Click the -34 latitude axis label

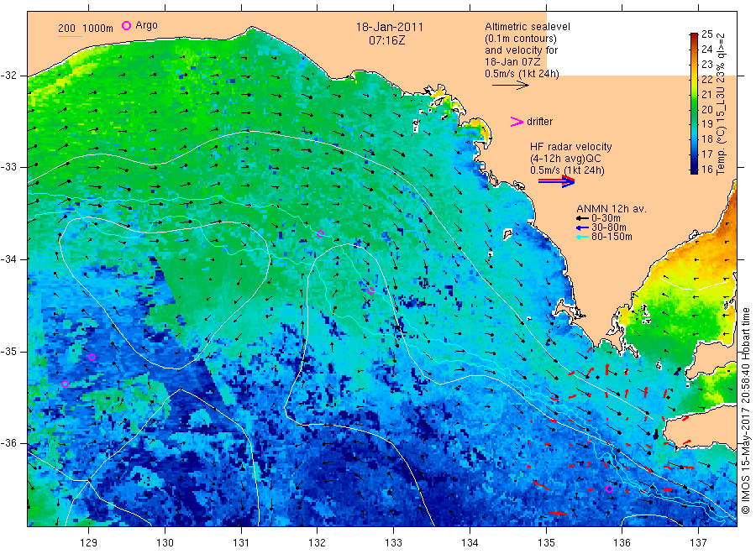click(x=8, y=259)
